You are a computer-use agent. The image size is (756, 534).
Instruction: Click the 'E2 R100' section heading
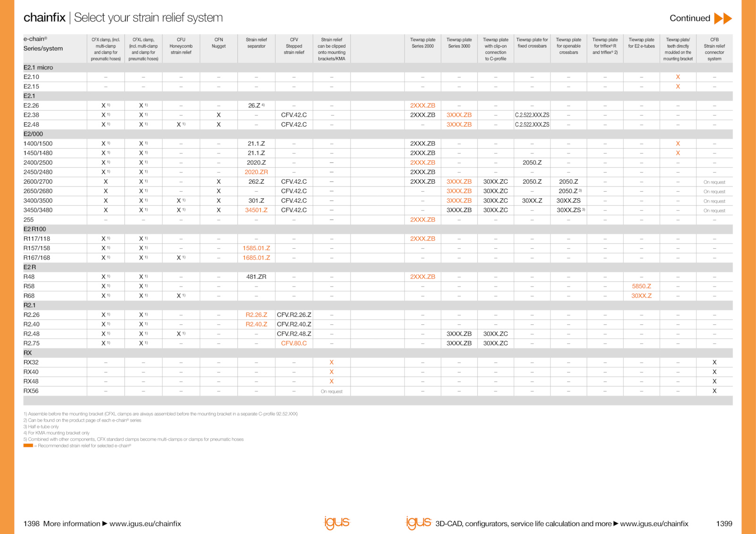(x=34, y=229)
